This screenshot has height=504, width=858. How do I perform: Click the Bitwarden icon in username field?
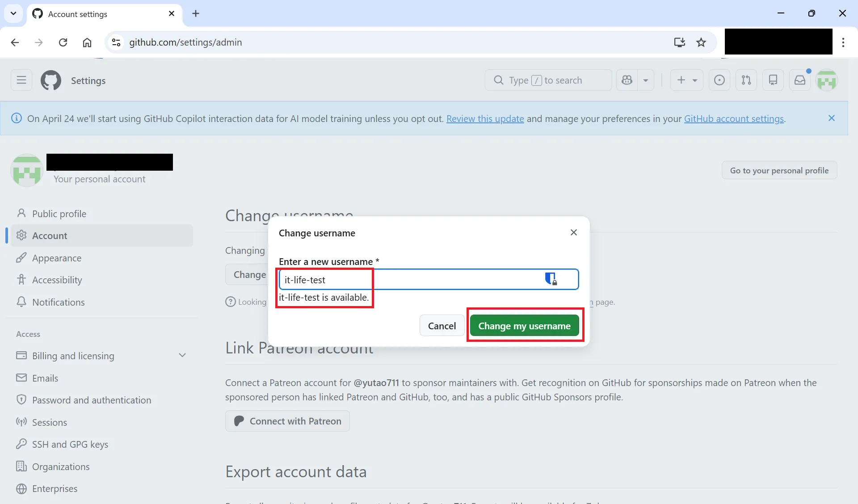pos(551,279)
